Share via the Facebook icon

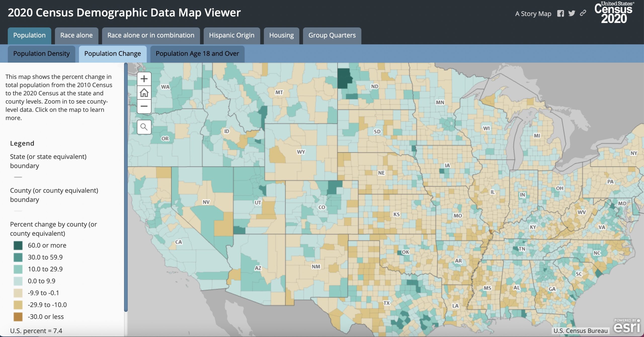tap(560, 13)
